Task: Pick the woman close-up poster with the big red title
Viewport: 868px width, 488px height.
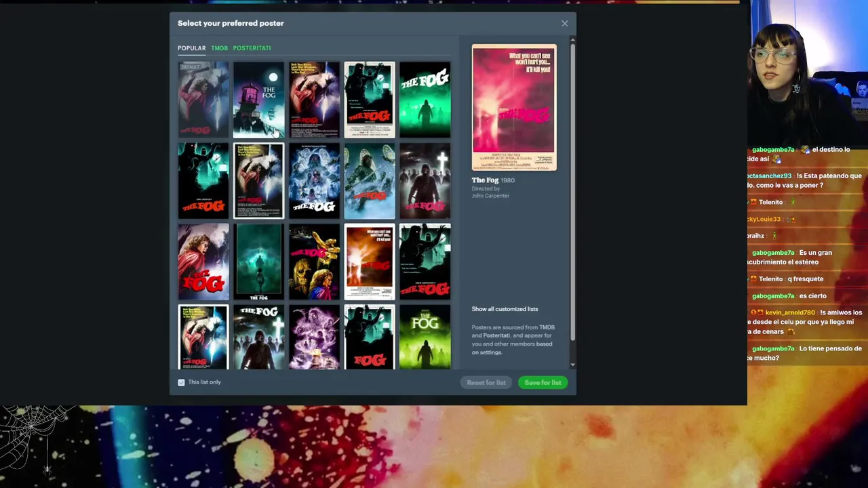Action: pyautogui.click(x=203, y=262)
